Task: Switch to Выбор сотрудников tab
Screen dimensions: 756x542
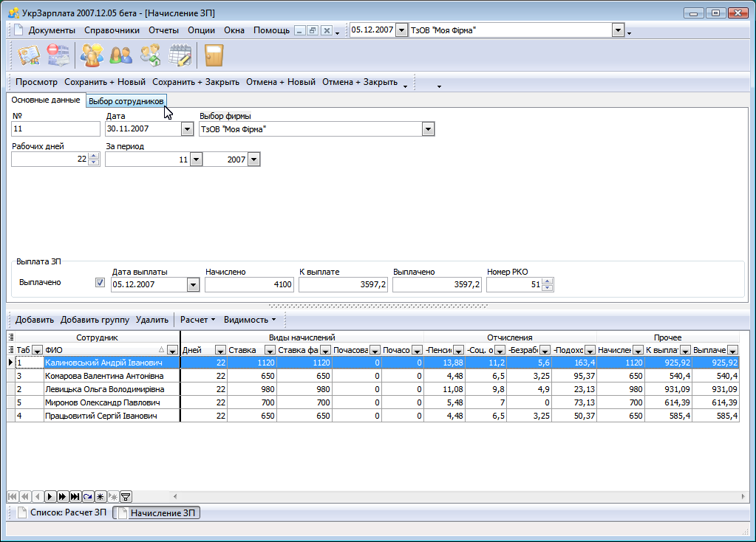Action: tap(126, 101)
